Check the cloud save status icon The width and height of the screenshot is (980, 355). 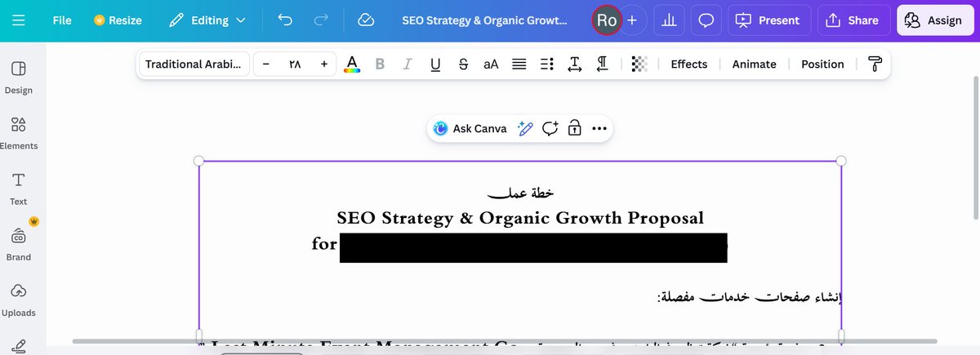pos(366,20)
